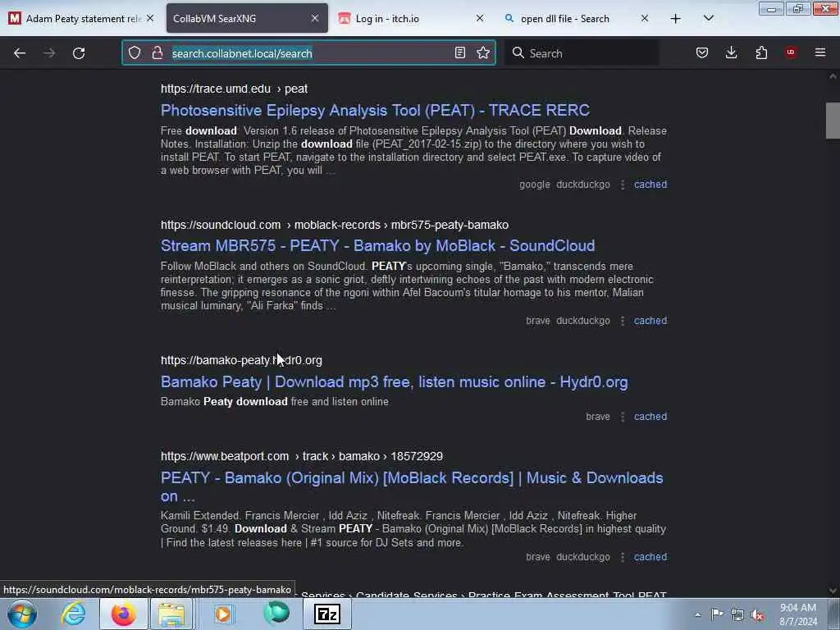Go back using the browser back arrow
Screen dimensions: 840x630
(20, 53)
